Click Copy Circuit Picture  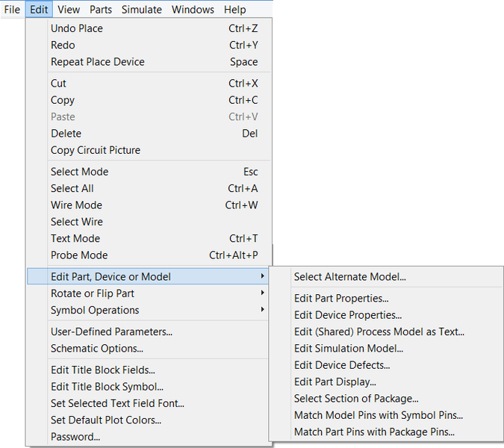pyautogui.click(x=96, y=150)
